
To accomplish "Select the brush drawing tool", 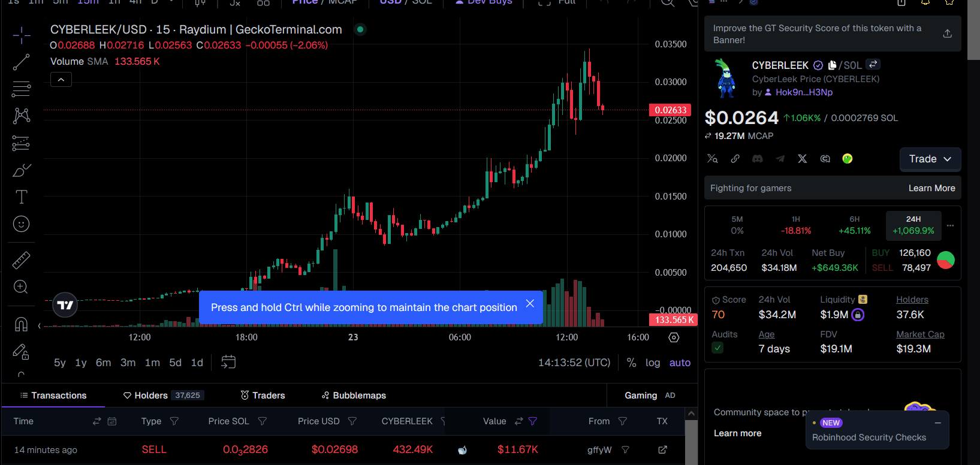I will pyautogui.click(x=22, y=170).
